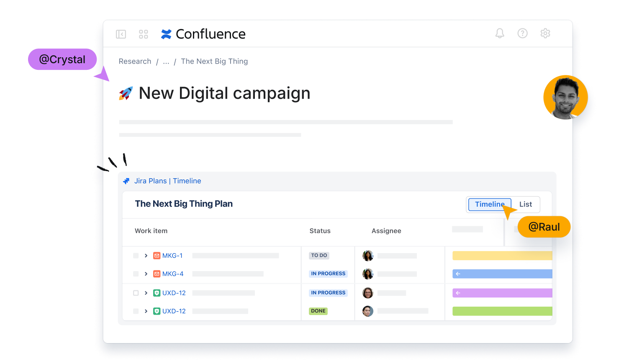Switch to the List view tab
642x364 pixels.
click(x=526, y=204)
